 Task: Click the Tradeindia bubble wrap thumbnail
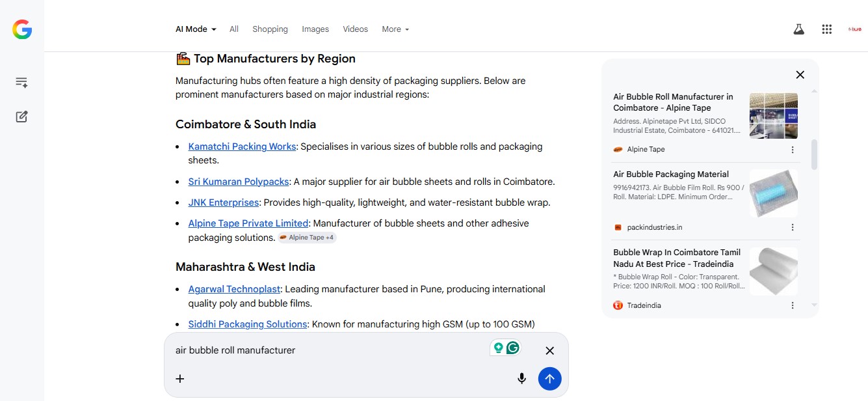774,271
